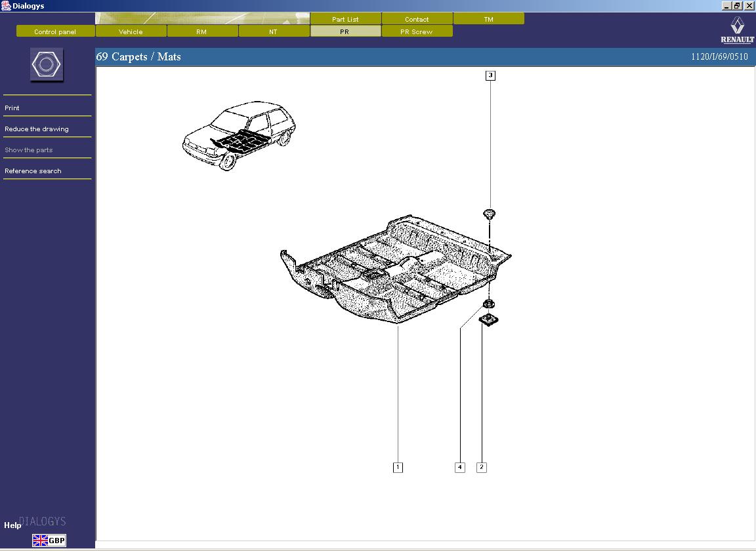
Task: Restore the Dialogys window size
Action: click(x=737, y=6)
